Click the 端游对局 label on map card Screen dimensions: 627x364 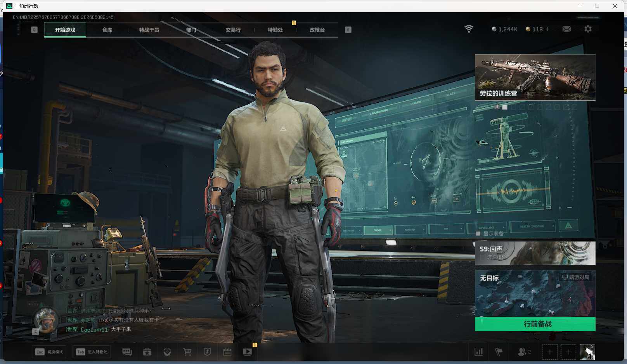pyautogui.click(x=576, y=277)
